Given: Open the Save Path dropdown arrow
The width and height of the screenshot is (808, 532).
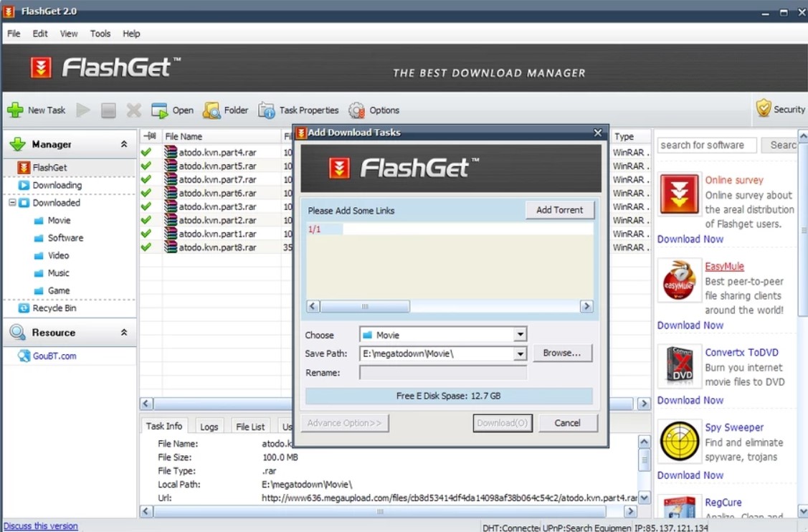Looking at the screenshot, I should click(x=520, y=353).
